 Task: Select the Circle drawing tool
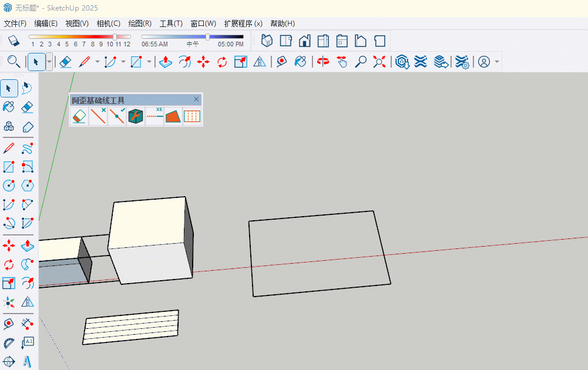coord(9,186)
